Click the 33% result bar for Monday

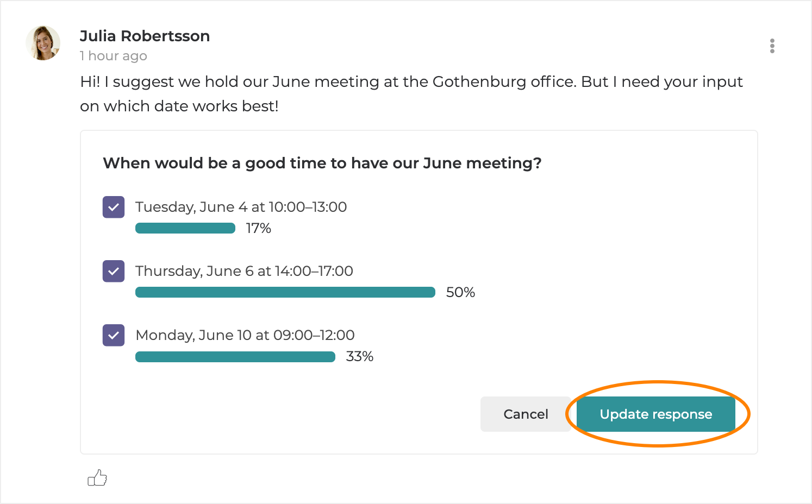click(x=235, y=356)
